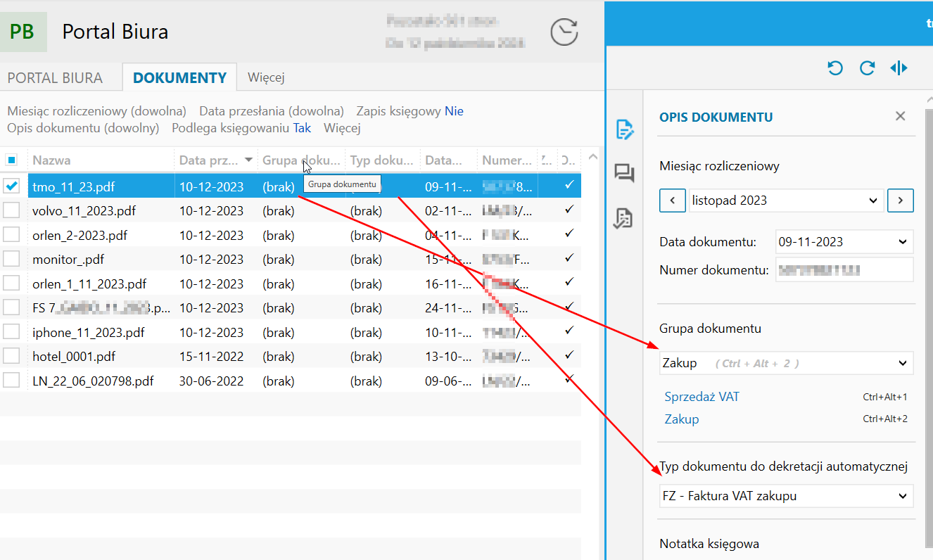Select the Sprzedaż VAT link
This screenshot has height=560, width=933.
702,397
